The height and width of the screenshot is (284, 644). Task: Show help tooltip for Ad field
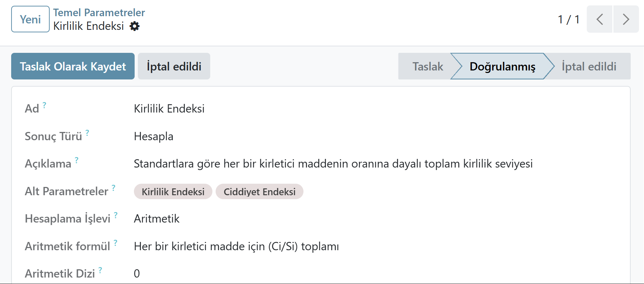coord(44,105)
